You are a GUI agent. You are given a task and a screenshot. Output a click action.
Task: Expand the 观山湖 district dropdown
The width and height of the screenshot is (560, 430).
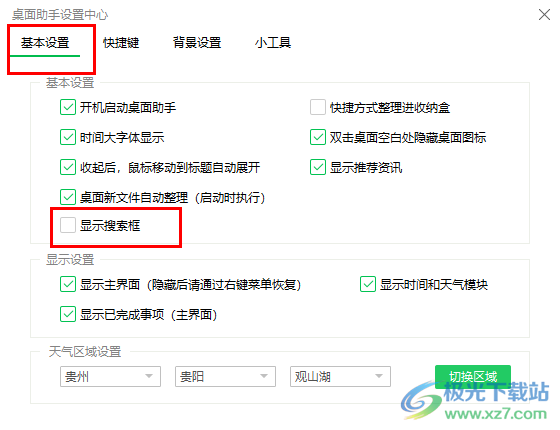[x=340, y=376]
